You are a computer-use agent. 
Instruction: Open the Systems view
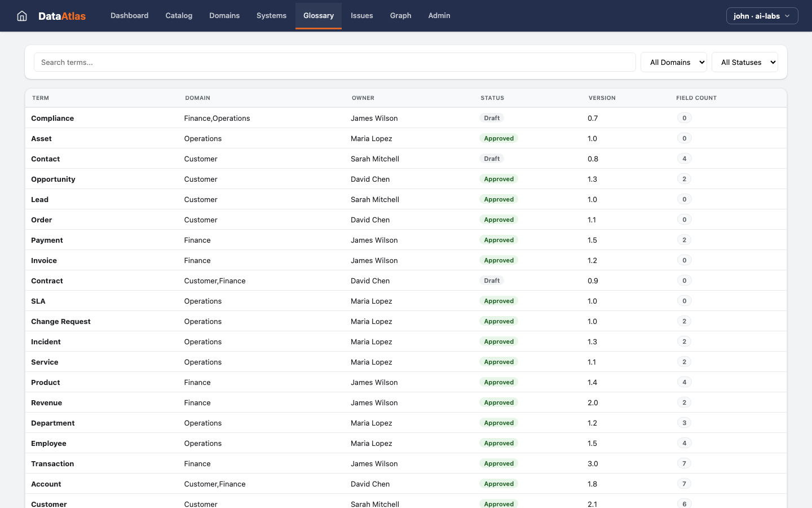click(271, 15)
